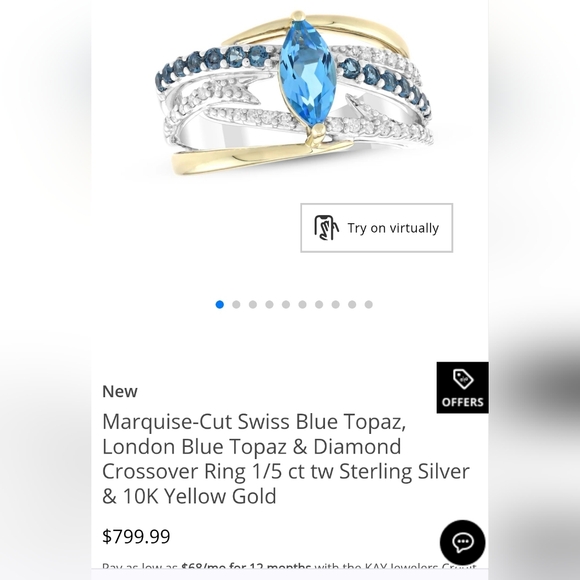The height and width of the screenshot is (580, 580).
Task: Select the eighth carousel dot
Action: click(x=335, y=304)
